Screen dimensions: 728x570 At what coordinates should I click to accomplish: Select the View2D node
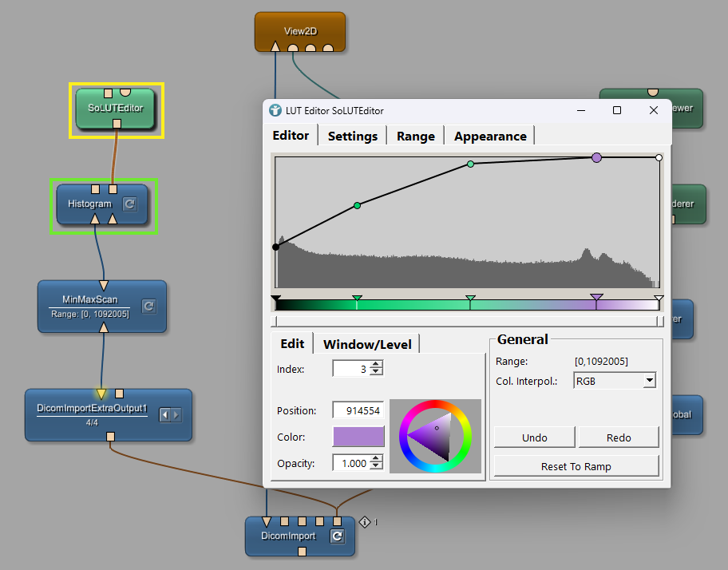pos(299,32)
